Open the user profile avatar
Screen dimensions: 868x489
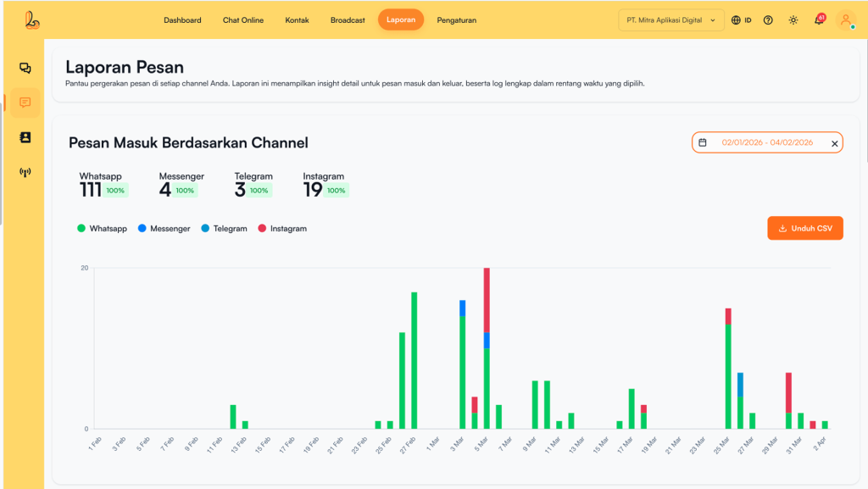pyautogui.click(x=846, y=20)
